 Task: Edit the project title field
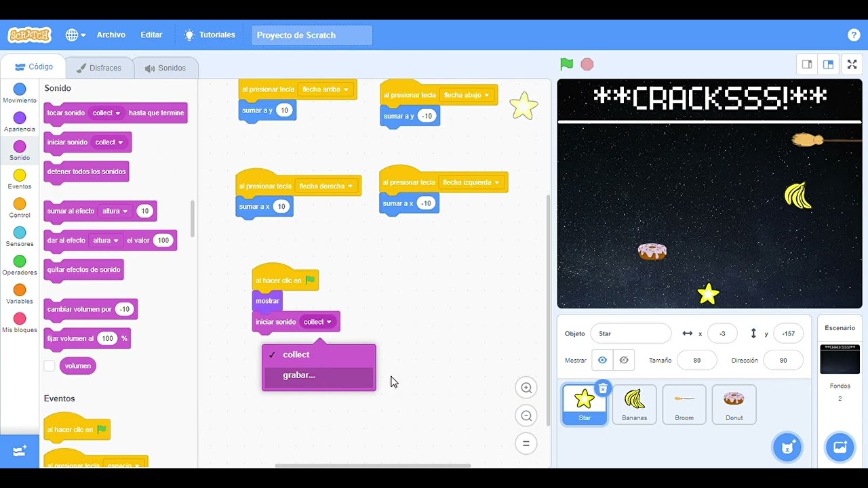coord(312,35)
